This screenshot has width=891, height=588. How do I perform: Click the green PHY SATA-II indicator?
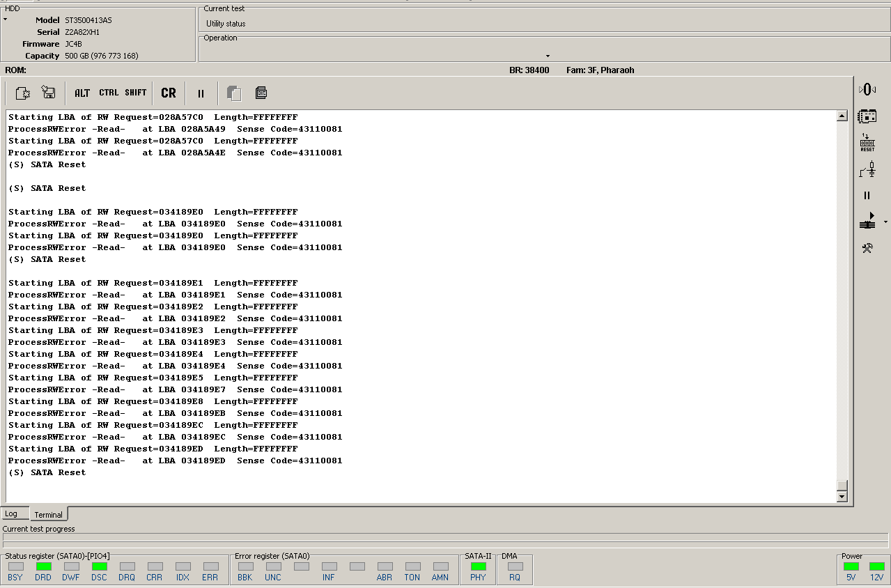tap(478, 567)
